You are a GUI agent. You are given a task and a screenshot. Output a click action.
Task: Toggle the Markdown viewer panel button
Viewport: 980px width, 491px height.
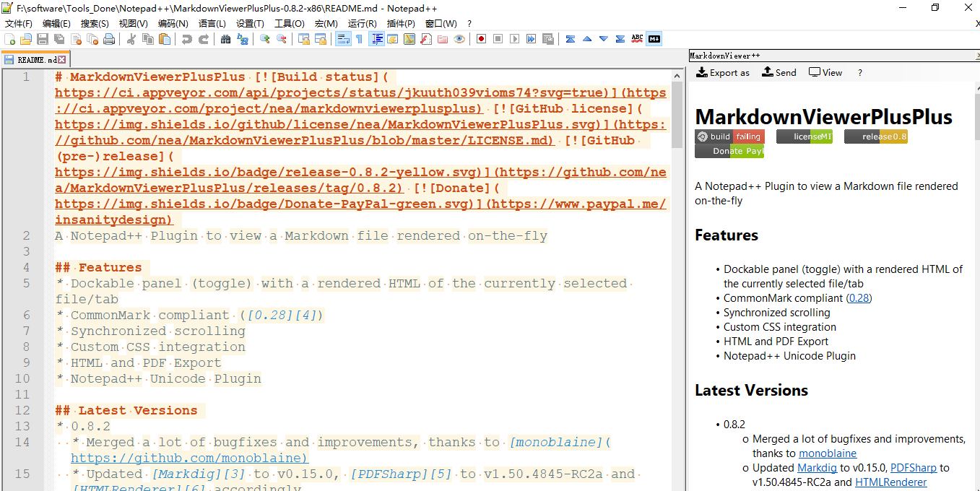coord(654,39)
